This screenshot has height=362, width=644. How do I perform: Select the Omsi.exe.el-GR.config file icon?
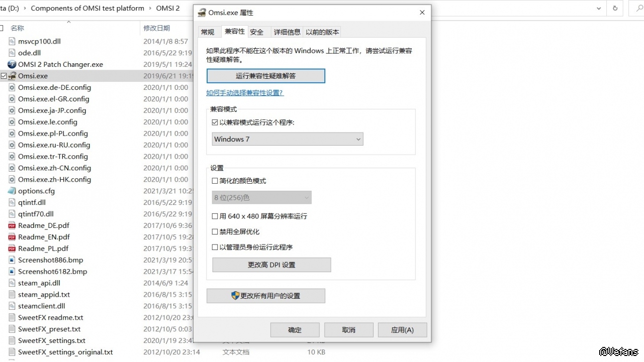[x=12, y=99]
